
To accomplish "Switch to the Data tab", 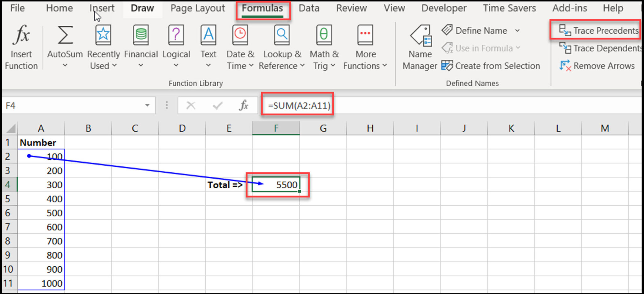I will [x=309, y=8].
